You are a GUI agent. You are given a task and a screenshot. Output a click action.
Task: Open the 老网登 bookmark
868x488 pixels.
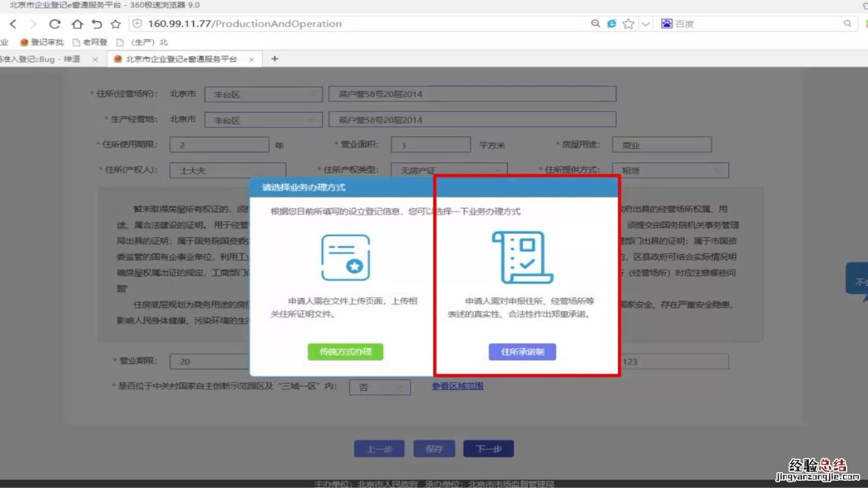pyautogui.click(x=90, y=42)
